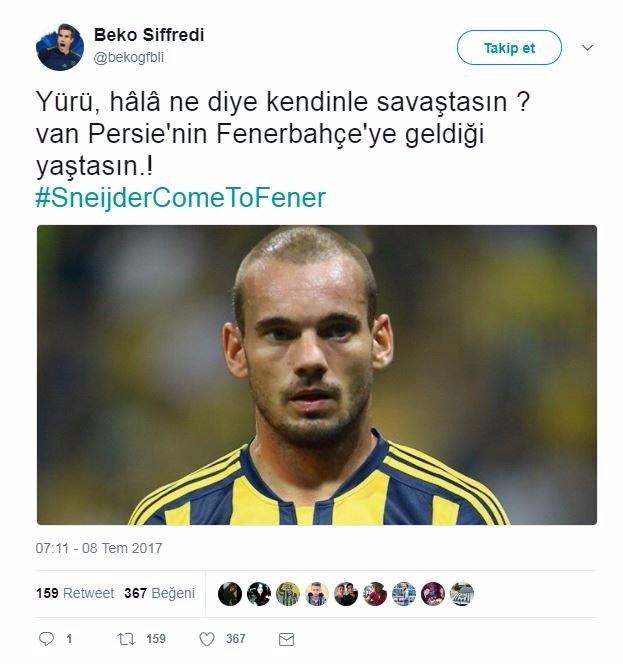Open the tweet options chevron menu
The image size is (623, 664).
(587, 47)
